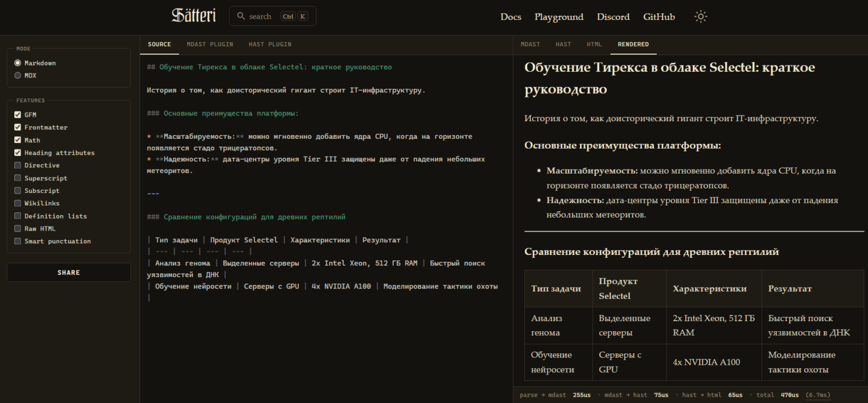Toggle the Heading attributes checkbox
The image size is (868, 403).
click(x=18, y=153)
